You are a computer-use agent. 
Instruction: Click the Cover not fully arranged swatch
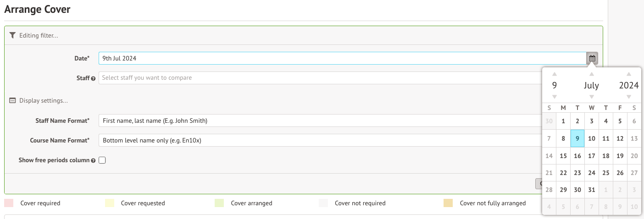[448, 203]
